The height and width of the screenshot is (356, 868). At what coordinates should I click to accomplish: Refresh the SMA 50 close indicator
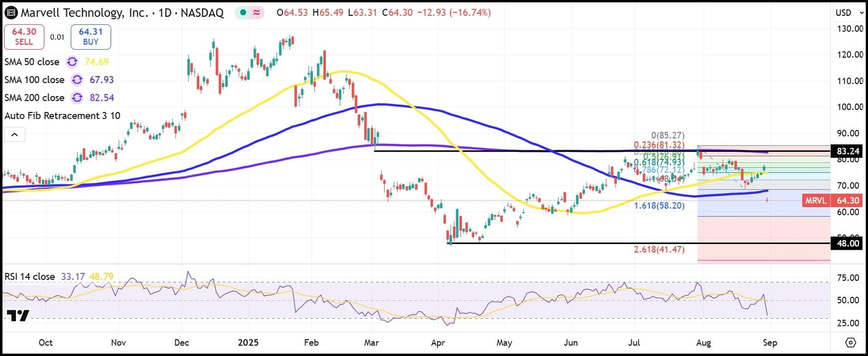(x=71, y=62)
